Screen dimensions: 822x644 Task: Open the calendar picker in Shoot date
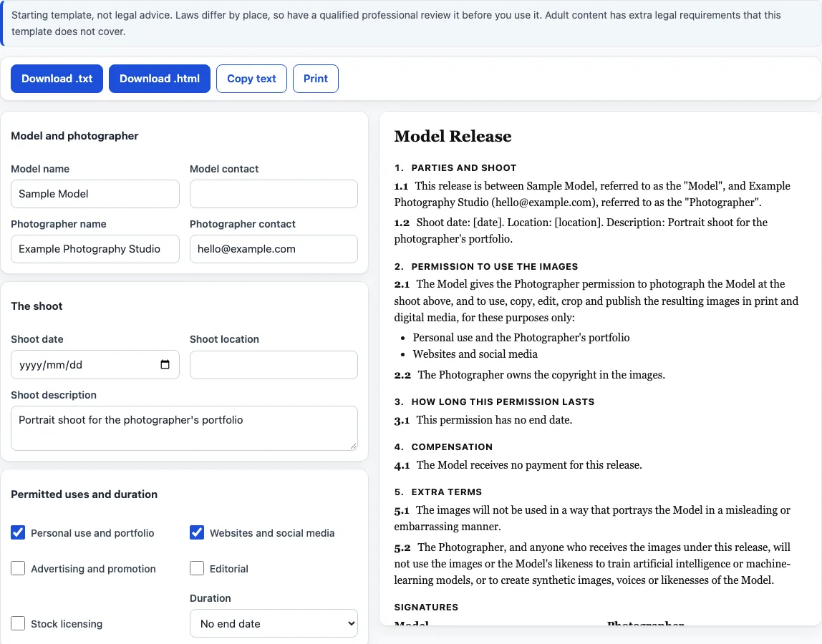click(x=165, y=365)
